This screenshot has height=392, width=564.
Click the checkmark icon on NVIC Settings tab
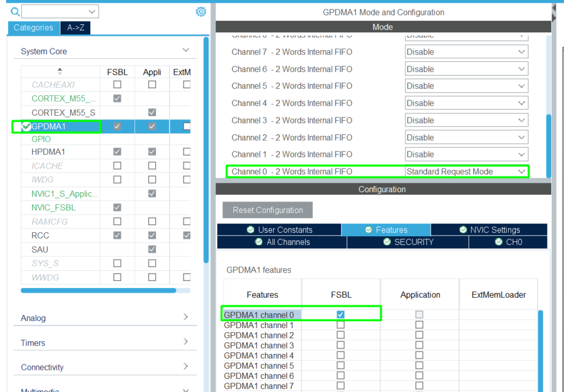point(463,230)
